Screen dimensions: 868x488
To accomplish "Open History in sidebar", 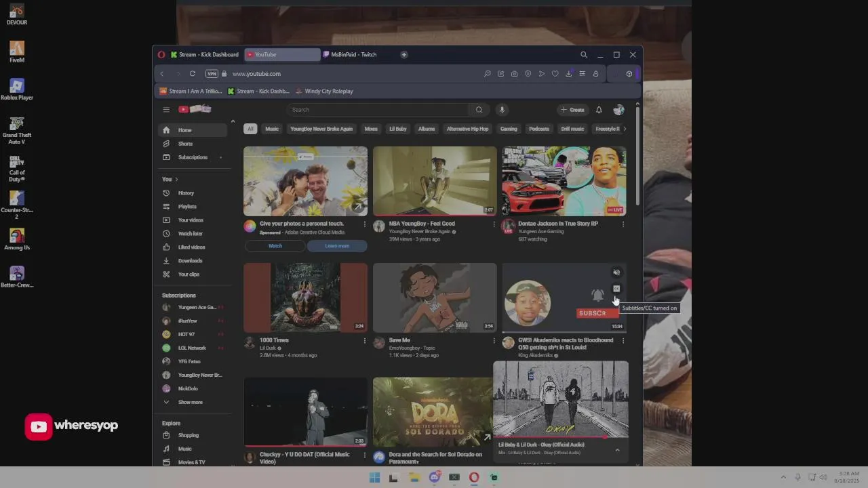I will [193, 193].
